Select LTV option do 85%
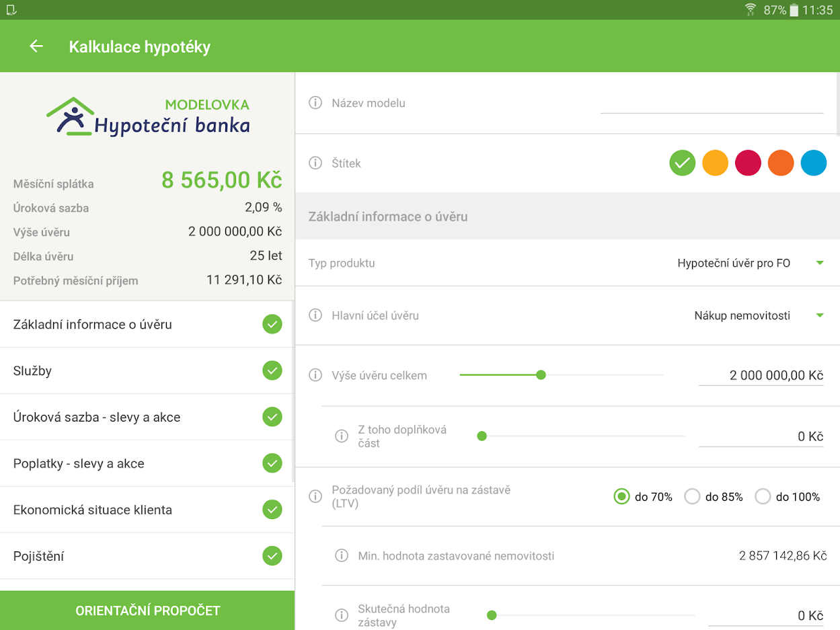The width and height of the screenshot is (840, 630). tap(714, 497)
